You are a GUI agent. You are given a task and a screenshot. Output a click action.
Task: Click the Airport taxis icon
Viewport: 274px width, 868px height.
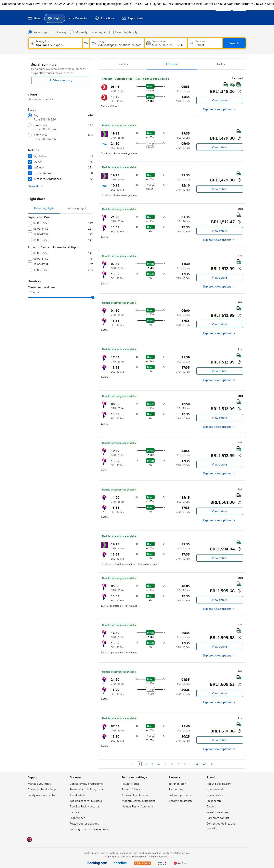point(124,18)
